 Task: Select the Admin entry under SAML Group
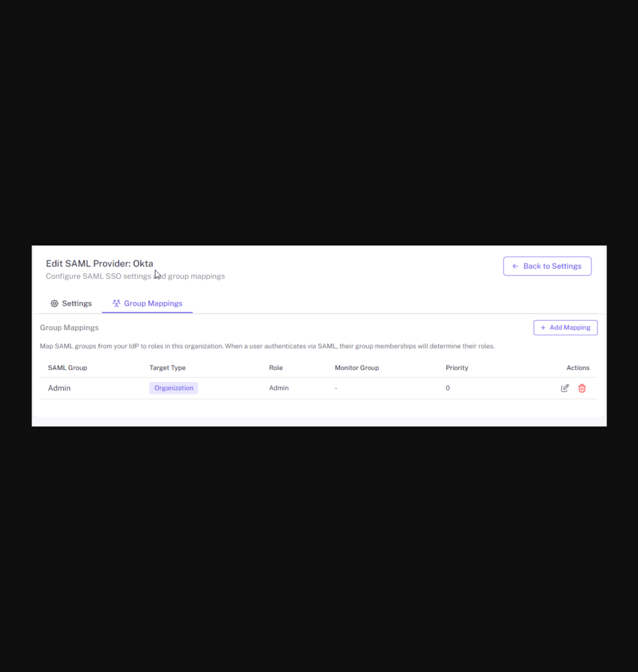click(x=58, y=388)
